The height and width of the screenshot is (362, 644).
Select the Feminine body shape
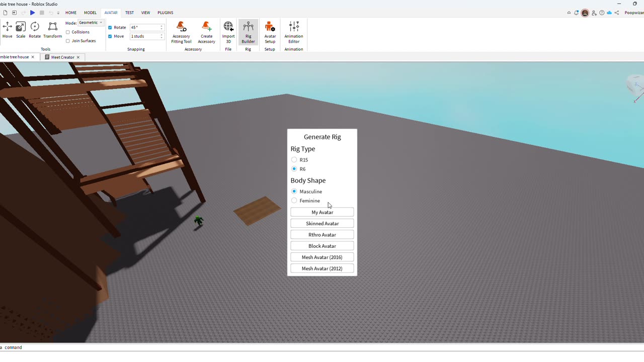294,201
